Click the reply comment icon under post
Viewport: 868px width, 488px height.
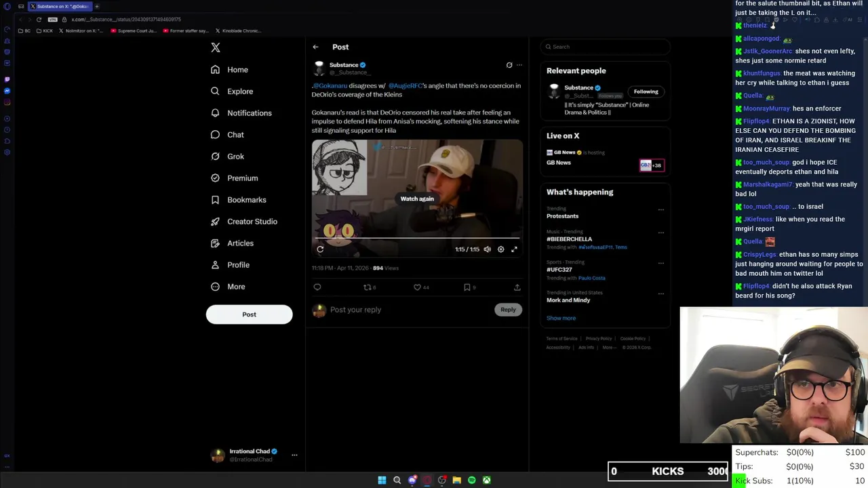pyautogui.click(x=317, y=287)
